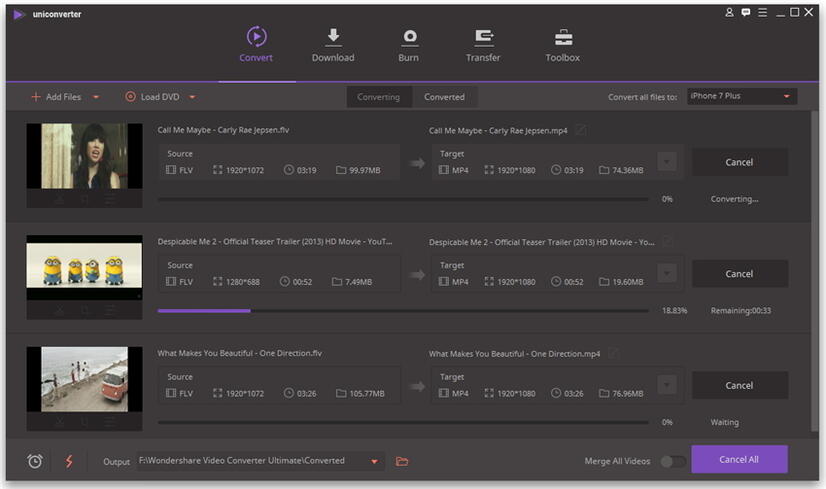Image resolution: width=826 pixels, height=489 pixels.
Task: Click the Call Me Maybe video thumbnail
Action: click(x=84, y=156)
